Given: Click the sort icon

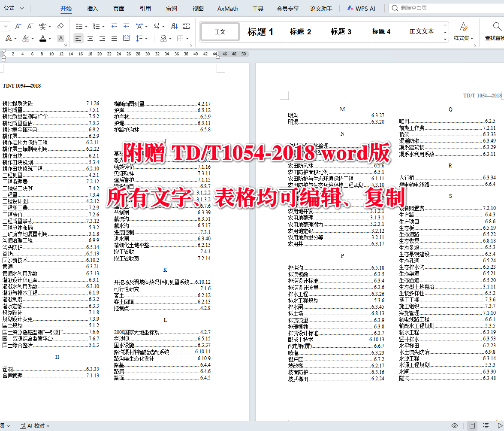Looking at the screenshot, I should (x=174, y=26).
